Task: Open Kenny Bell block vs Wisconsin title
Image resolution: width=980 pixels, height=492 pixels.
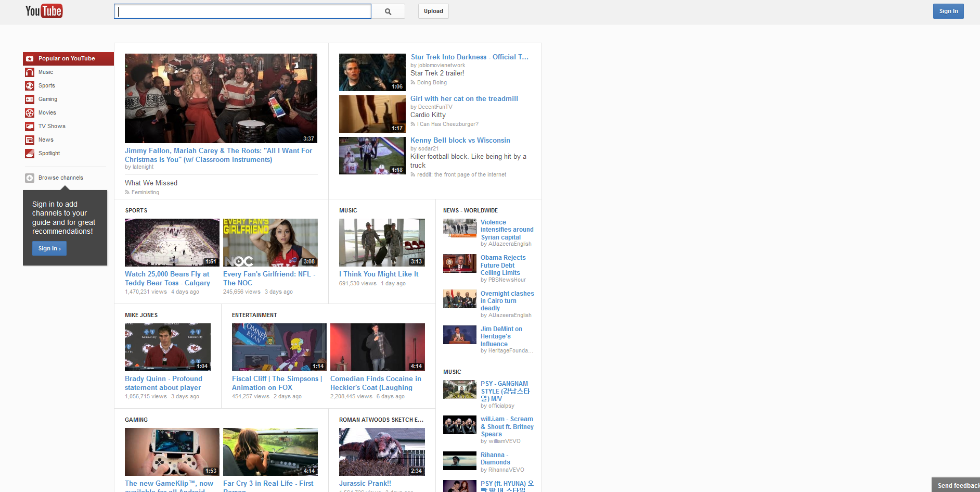Action: click(x=460, y=141)
